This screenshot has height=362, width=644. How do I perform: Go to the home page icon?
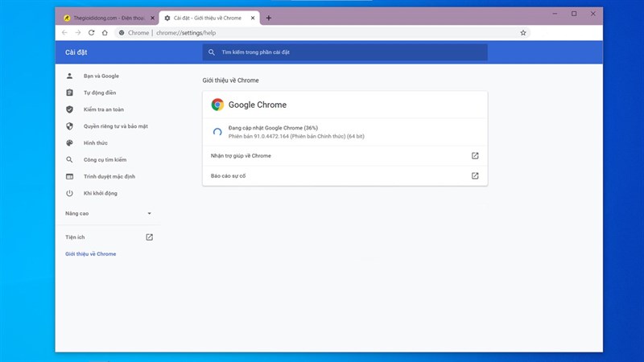pos(105,33)
